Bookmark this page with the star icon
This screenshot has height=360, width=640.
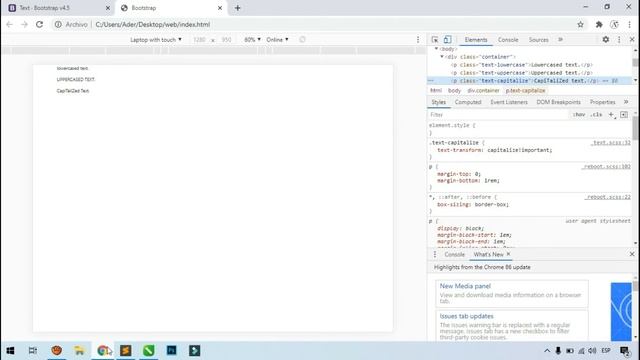(x=580, y=24)
